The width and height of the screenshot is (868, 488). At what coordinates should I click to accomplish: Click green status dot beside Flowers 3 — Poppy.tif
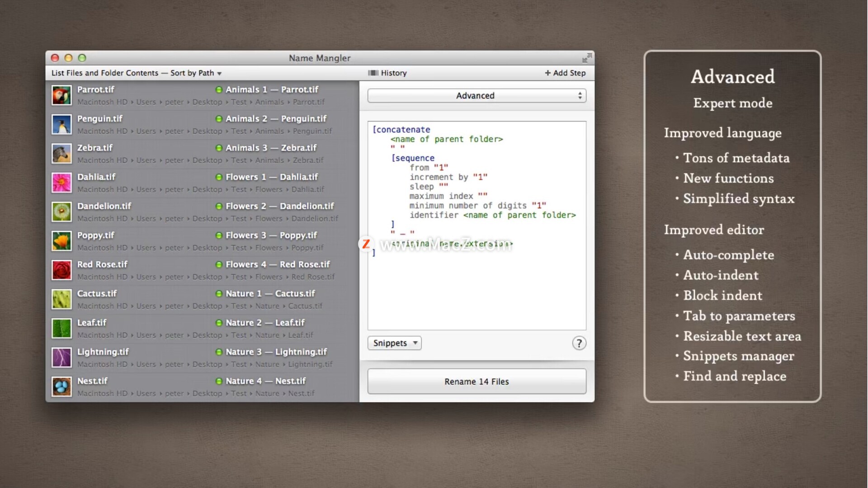tap(219, 235)
